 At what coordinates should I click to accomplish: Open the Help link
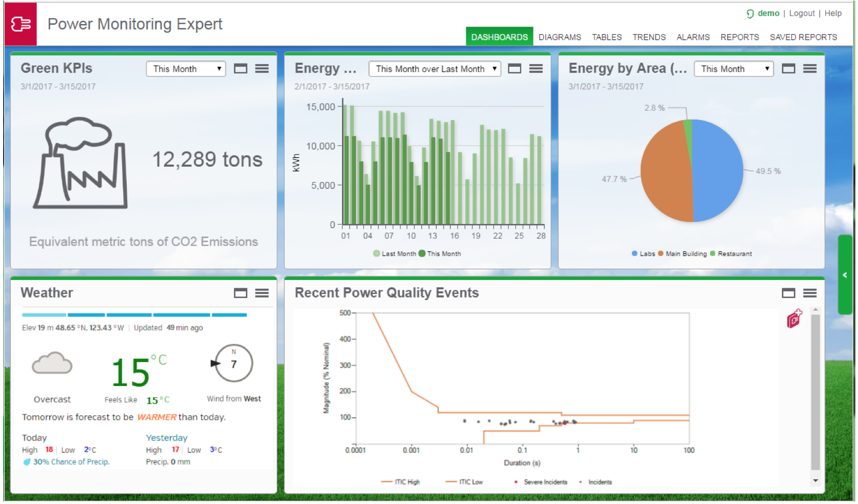pos(833,13)
